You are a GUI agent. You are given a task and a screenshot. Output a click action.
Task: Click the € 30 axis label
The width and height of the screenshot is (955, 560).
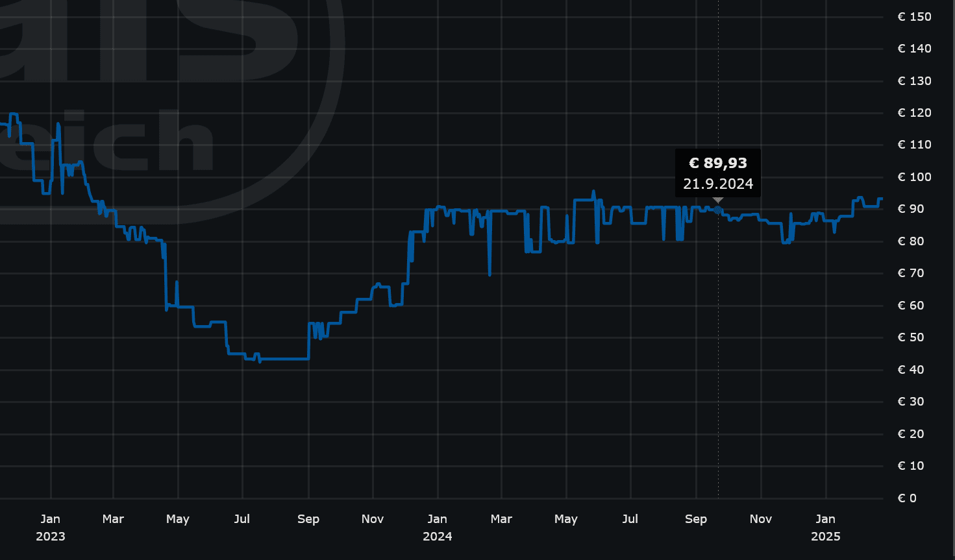[x=911, y=402]
